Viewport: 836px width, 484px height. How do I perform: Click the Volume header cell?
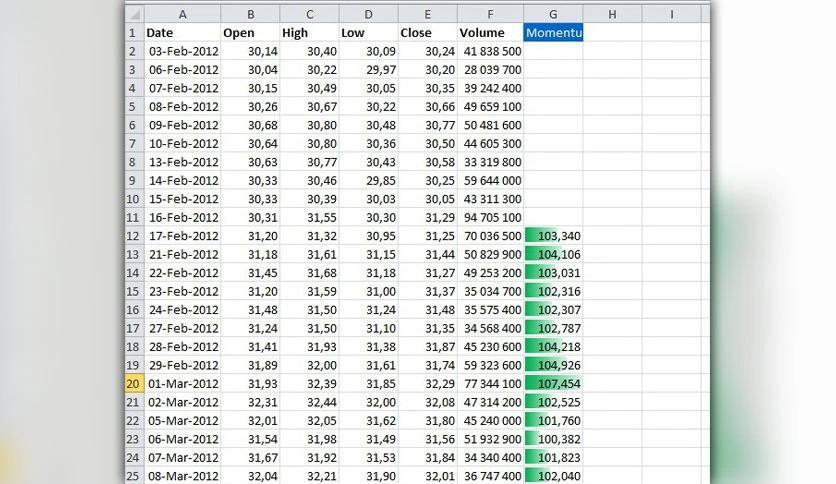pos(491,33)
